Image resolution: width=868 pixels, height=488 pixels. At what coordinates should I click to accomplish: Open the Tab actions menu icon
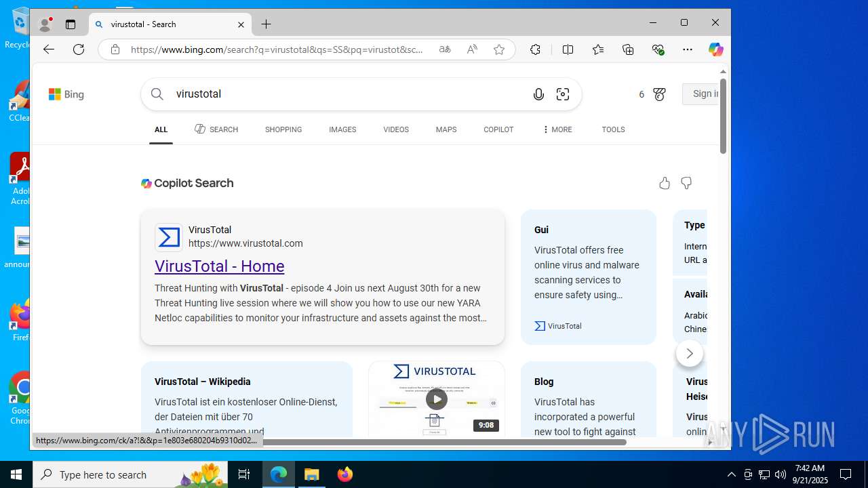click(x=71, y=24)
